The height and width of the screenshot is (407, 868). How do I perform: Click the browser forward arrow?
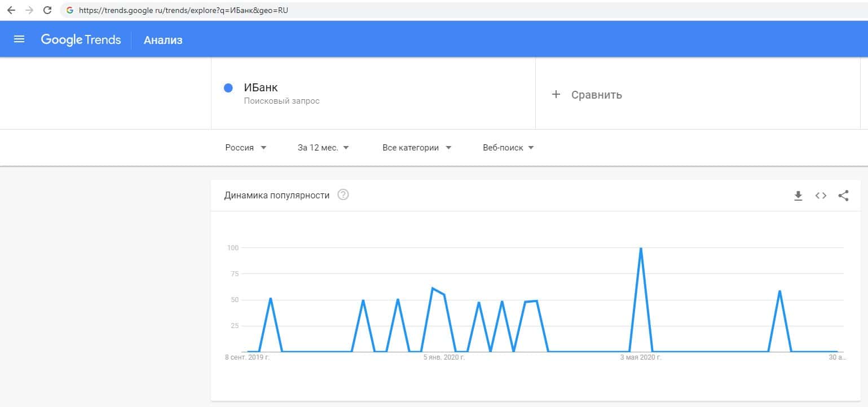point(29,10)
